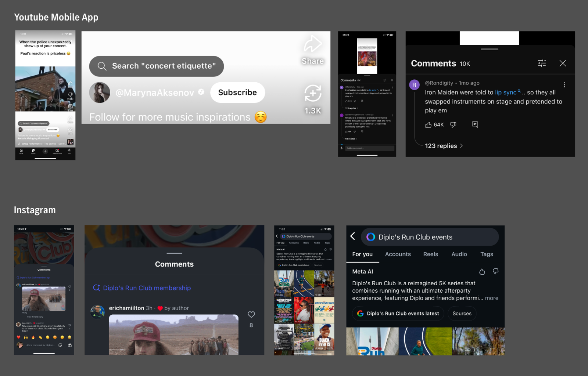Image resolution: width=588 pixels, height=376 pixels.
Task: Click large 'Diplo's Run Club events latest' Google chip
Action: point(398,314)
